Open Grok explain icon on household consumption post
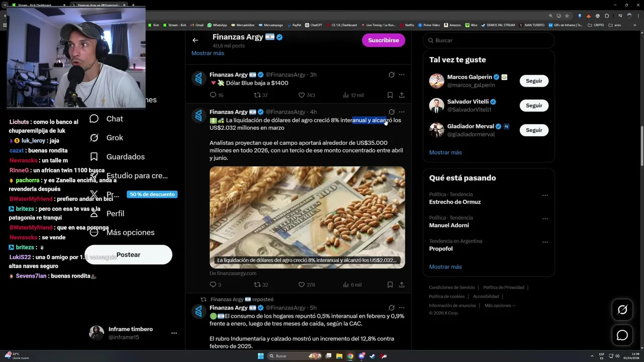Image resolution: width=644 pixels, height=362 pixels. tap(391, 308)
